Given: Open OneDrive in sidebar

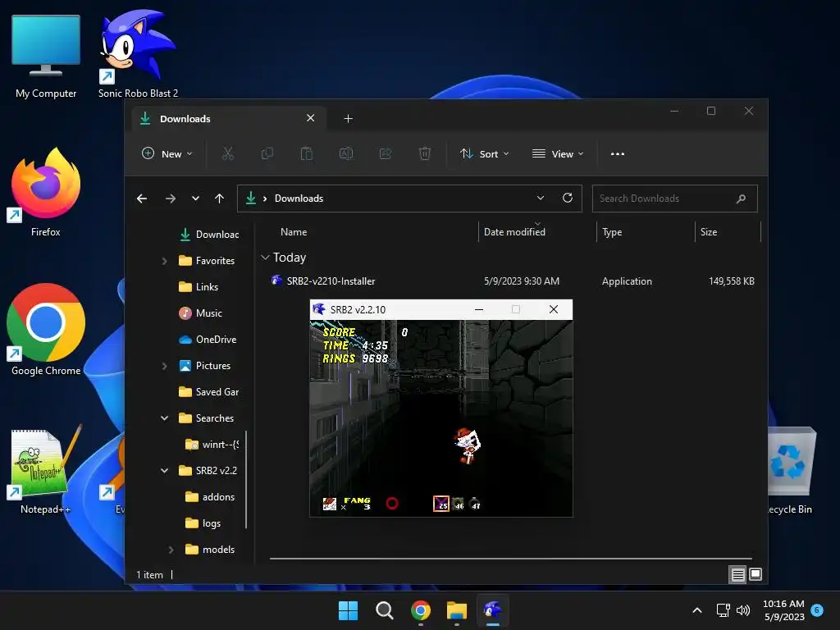Looking at the screenshot, I should (x=208, y=340).
